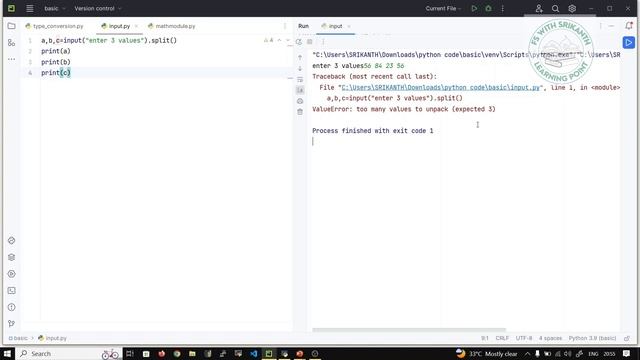Open more options in Run toolbar
Viewport: 640px width, 360px height.
click(x=323, y=42)
